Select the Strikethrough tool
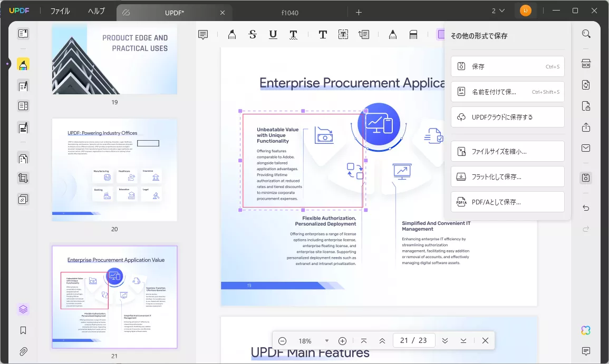The image size is (609, 364). (x=253, y=35)
